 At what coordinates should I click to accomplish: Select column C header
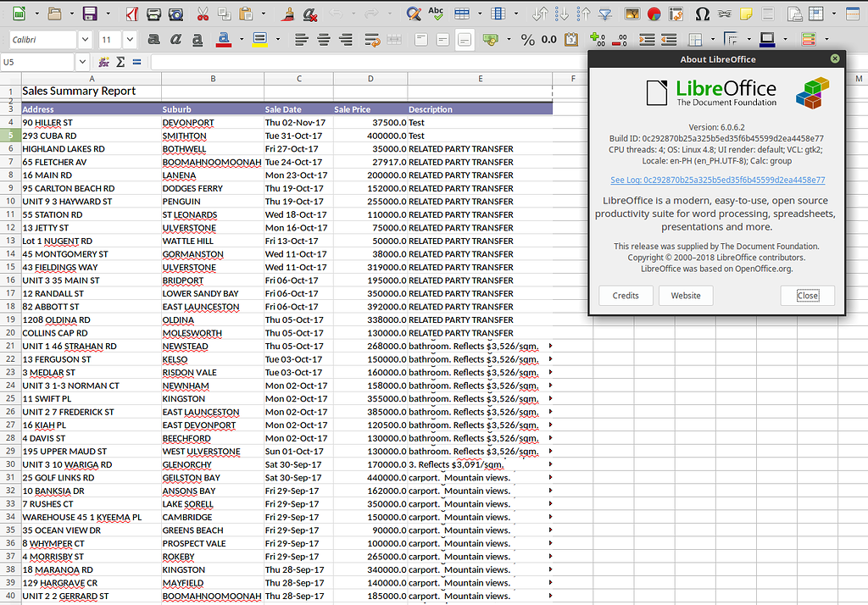point(299,79)
